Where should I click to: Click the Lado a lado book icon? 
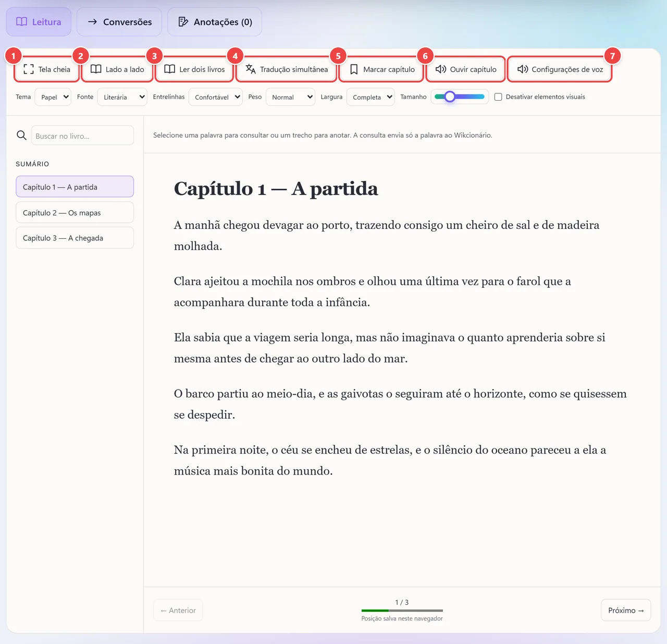[96, 69]
